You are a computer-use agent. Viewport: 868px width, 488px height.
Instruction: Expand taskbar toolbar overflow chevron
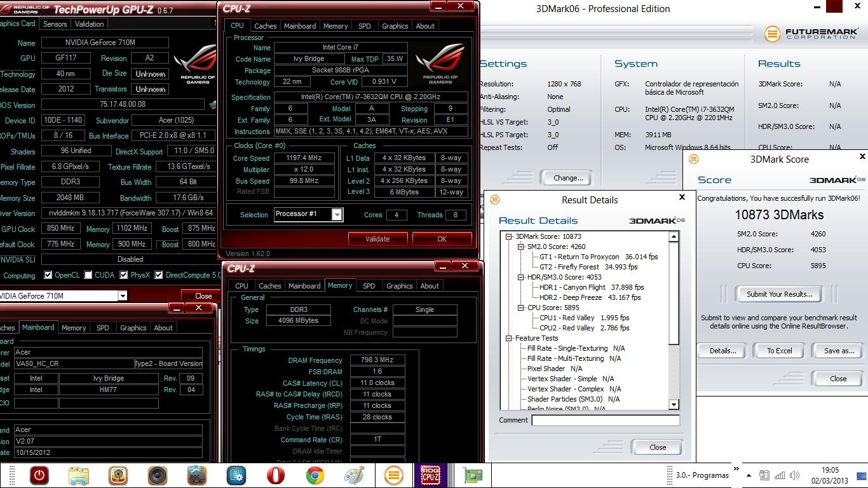click(x=736, y=469)
